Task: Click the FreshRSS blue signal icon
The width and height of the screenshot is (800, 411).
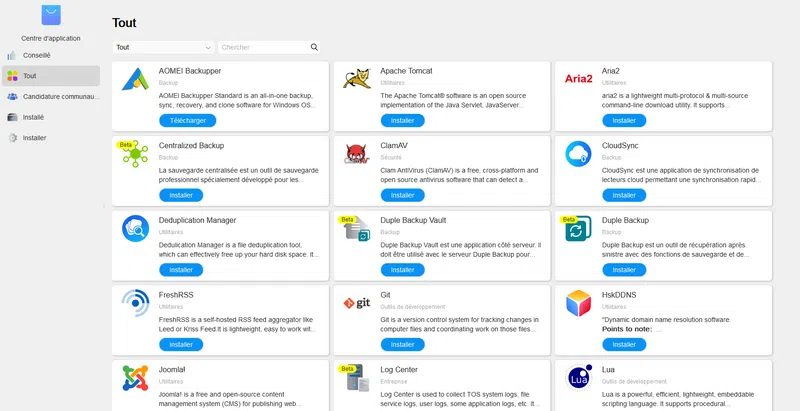Action: click(135, 303)
